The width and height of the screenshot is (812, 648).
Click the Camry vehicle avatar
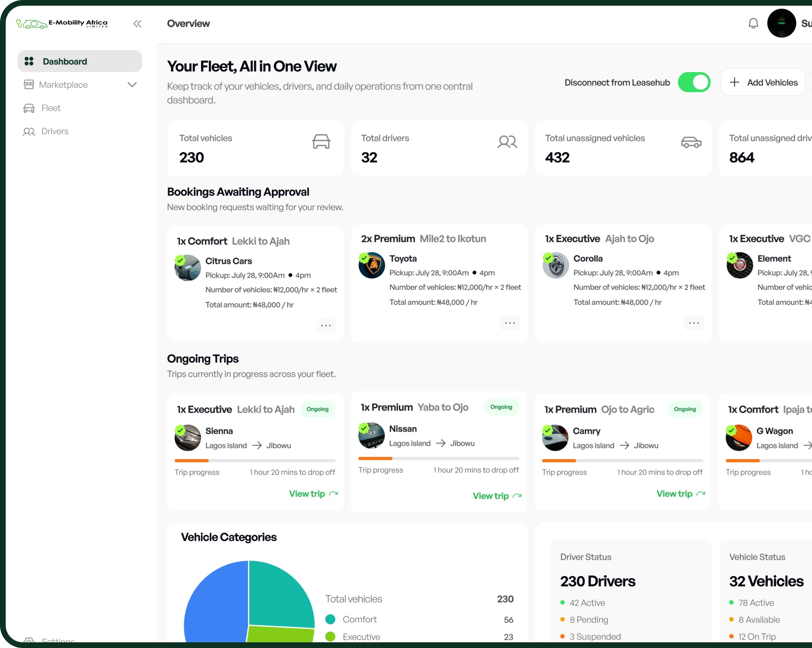(x=555, y=438)
